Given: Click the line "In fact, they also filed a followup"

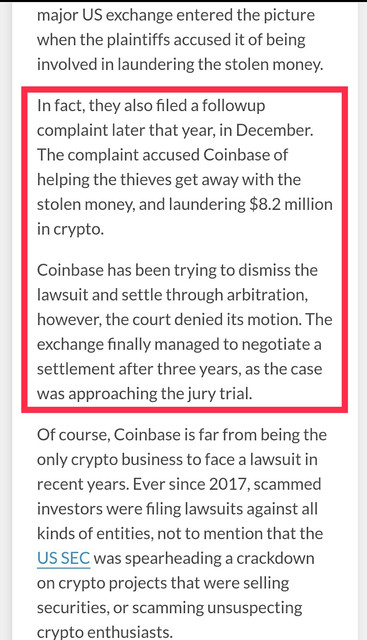Looking at the screenshot, I should (x=151, y=106).
